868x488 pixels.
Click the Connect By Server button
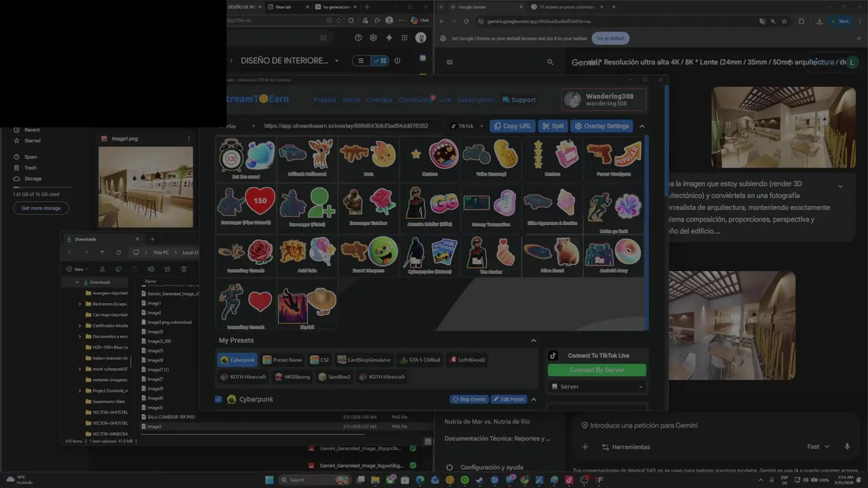tap(597, 370)
